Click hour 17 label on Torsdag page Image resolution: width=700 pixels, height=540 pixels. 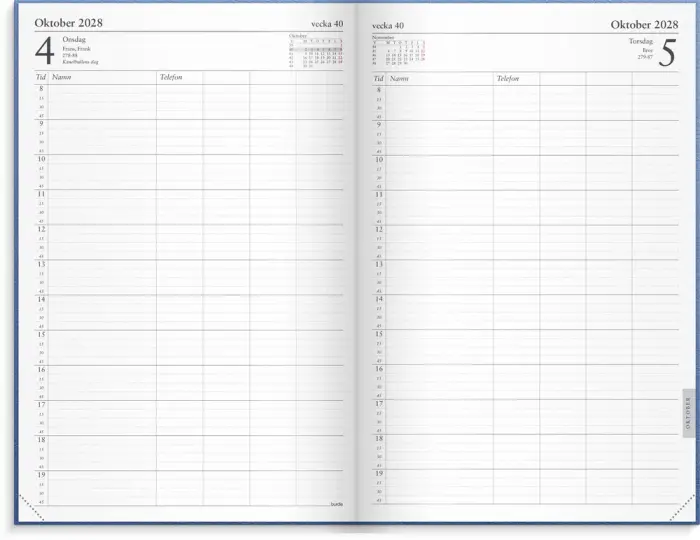379,403
